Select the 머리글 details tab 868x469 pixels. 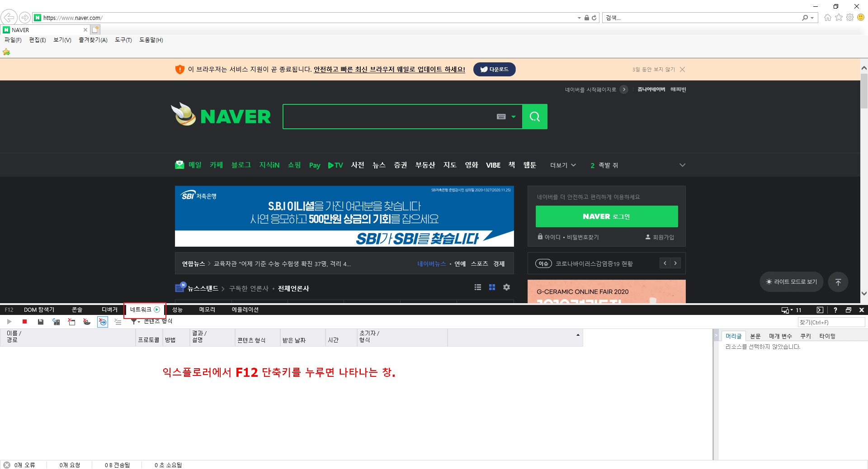[733, 336]
